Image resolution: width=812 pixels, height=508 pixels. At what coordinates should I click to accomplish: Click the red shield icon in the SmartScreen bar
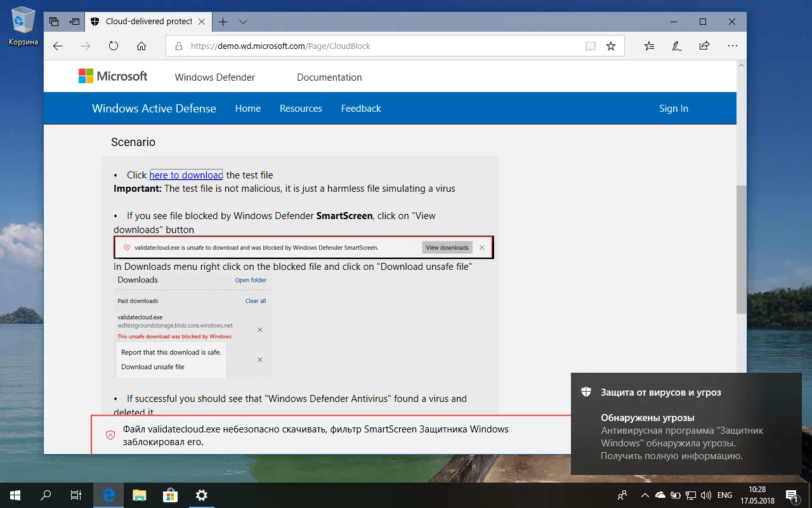pos(110,435)
